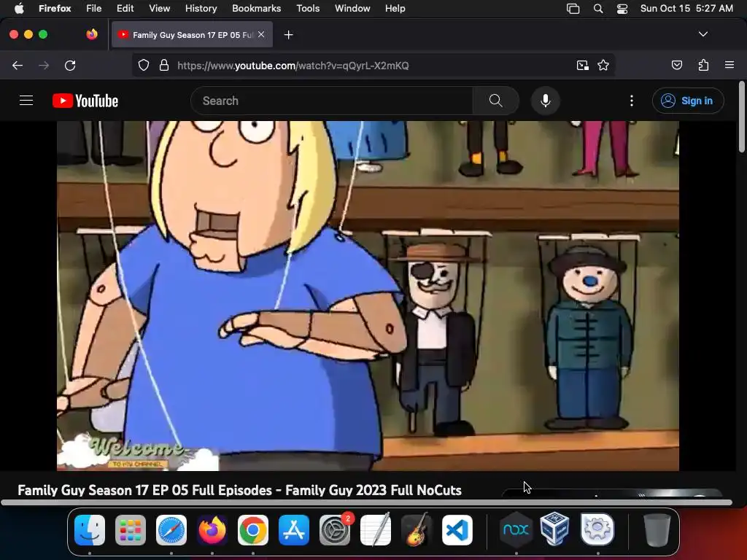
Task: Open Visual Studio Code from the Dock
Action: point(457,530)
